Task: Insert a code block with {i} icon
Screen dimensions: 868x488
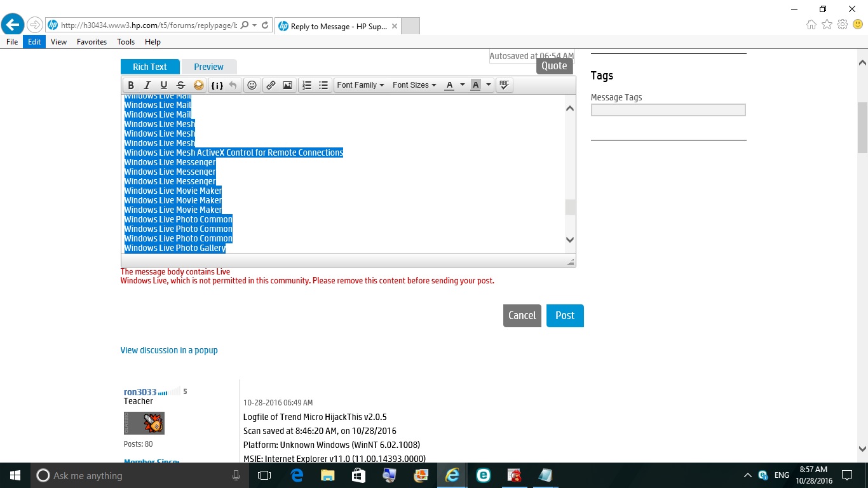Action: point(217,85)
